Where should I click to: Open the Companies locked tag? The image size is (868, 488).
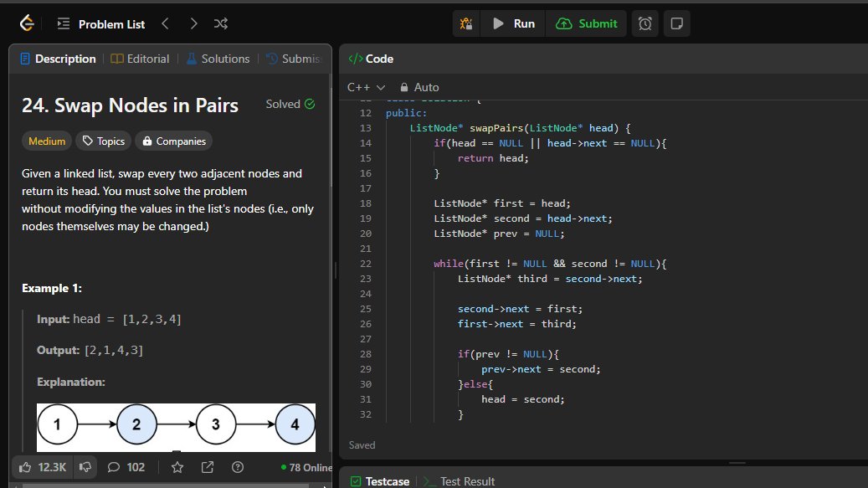coord(174,141)
